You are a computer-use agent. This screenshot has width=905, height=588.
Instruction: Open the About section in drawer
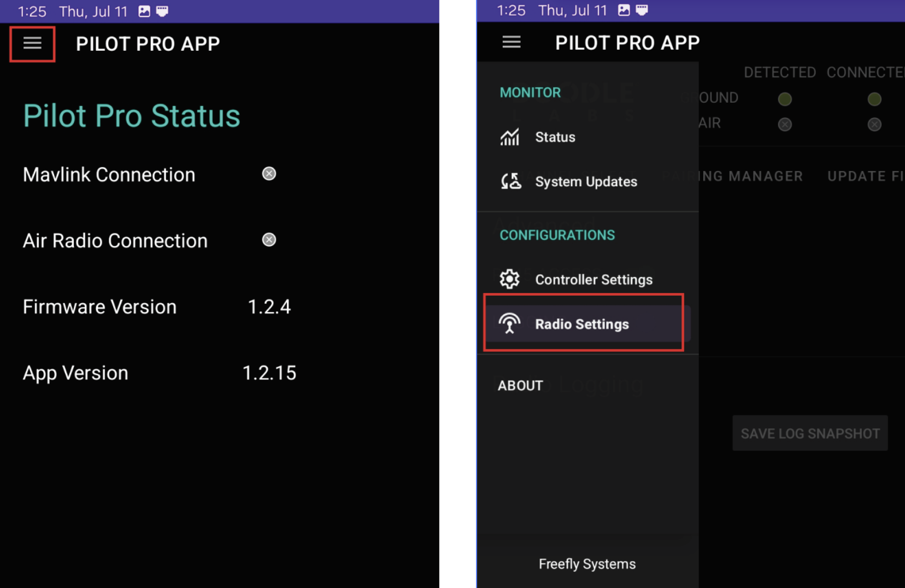[x=520, y=386]
